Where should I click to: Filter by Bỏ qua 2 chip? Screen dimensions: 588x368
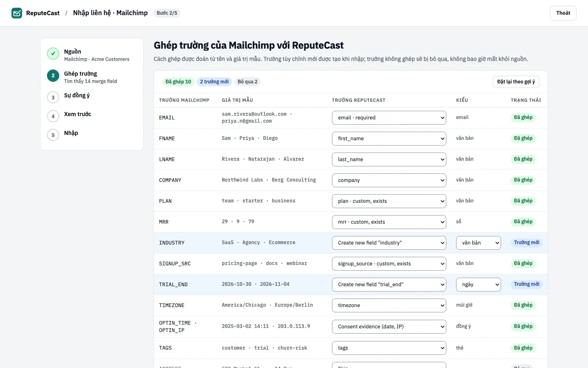247,82
